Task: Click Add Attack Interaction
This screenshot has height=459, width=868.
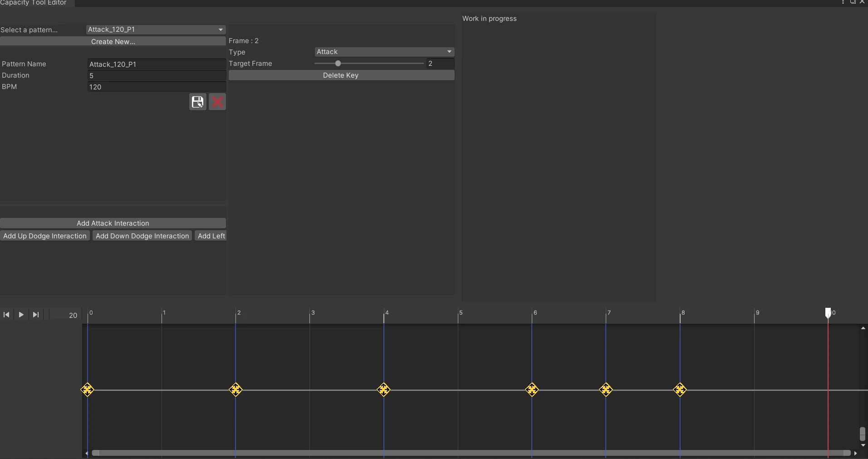Action: [x=113, y=223]
